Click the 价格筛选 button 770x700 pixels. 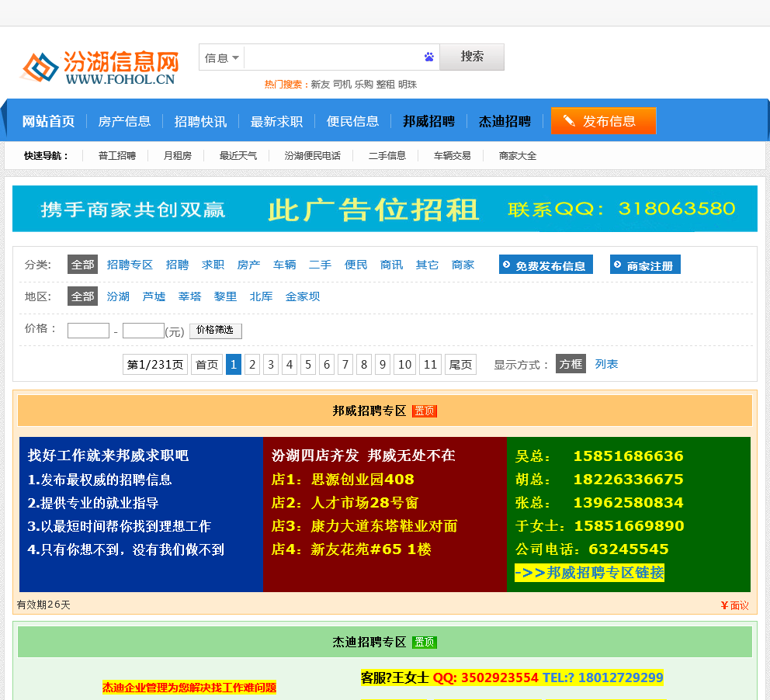(x=216, y=331)
